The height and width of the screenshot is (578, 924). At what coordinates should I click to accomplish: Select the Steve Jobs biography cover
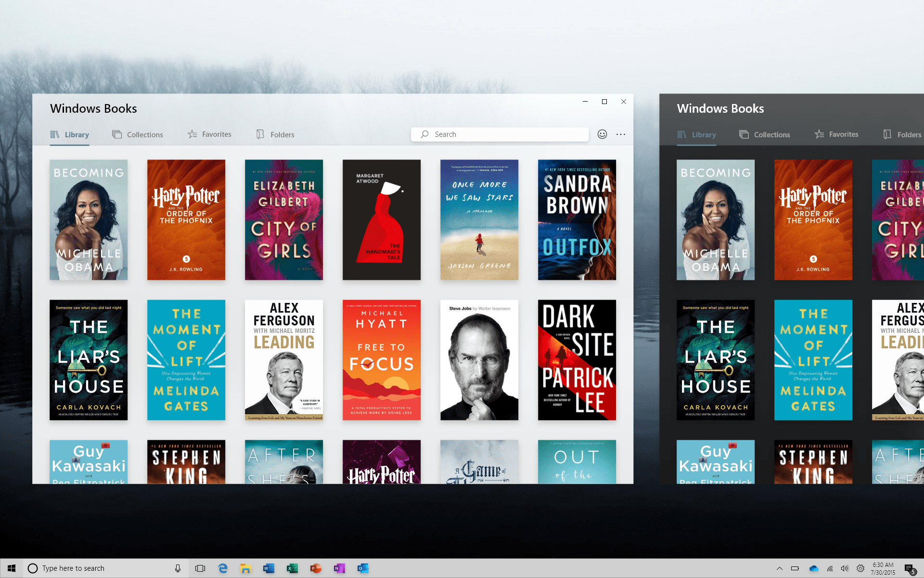click(479, 360)
